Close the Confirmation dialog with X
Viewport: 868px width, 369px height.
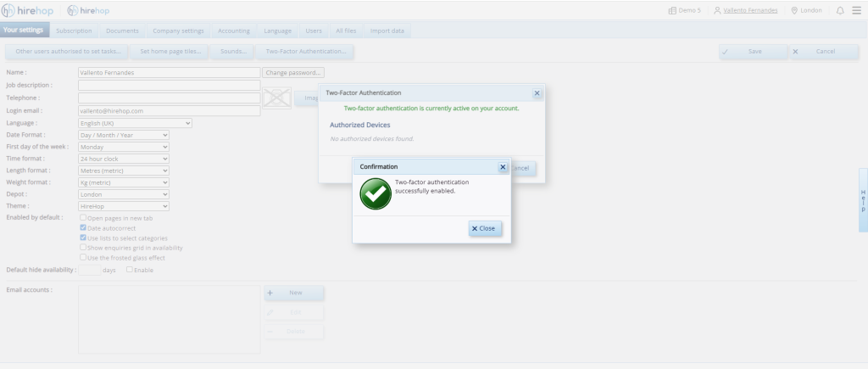point(503,167)
